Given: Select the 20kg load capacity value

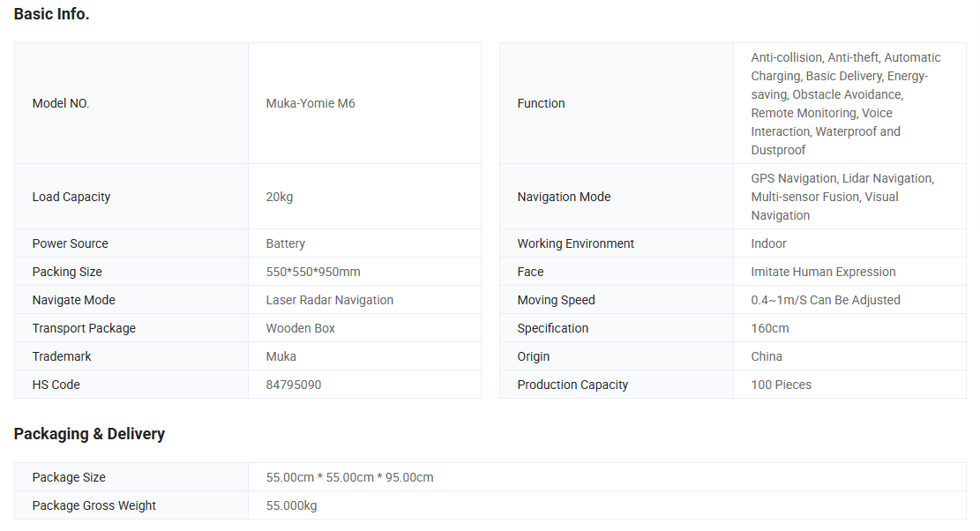Looking at the screenshot, I should [280, 197].
